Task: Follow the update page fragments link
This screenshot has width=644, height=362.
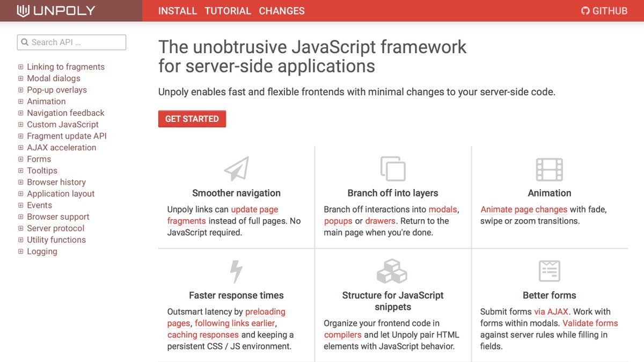Action: [x=223, y=215]
